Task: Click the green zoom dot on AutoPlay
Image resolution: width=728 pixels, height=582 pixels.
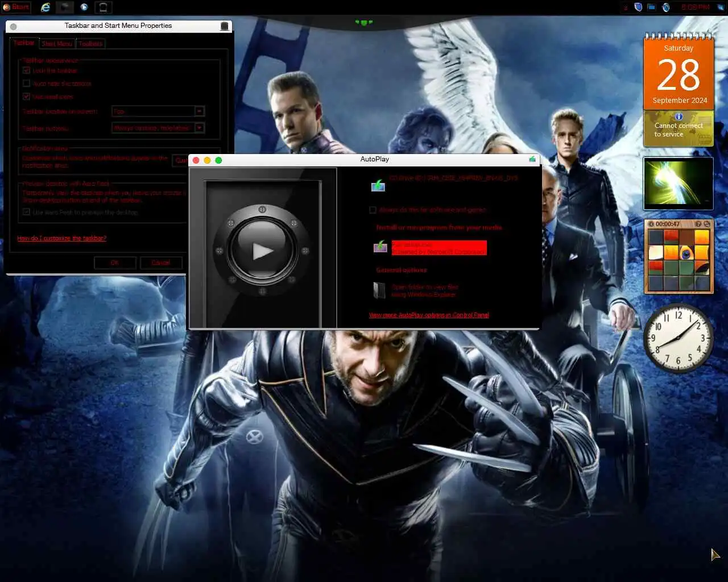Action: [218, 160]
